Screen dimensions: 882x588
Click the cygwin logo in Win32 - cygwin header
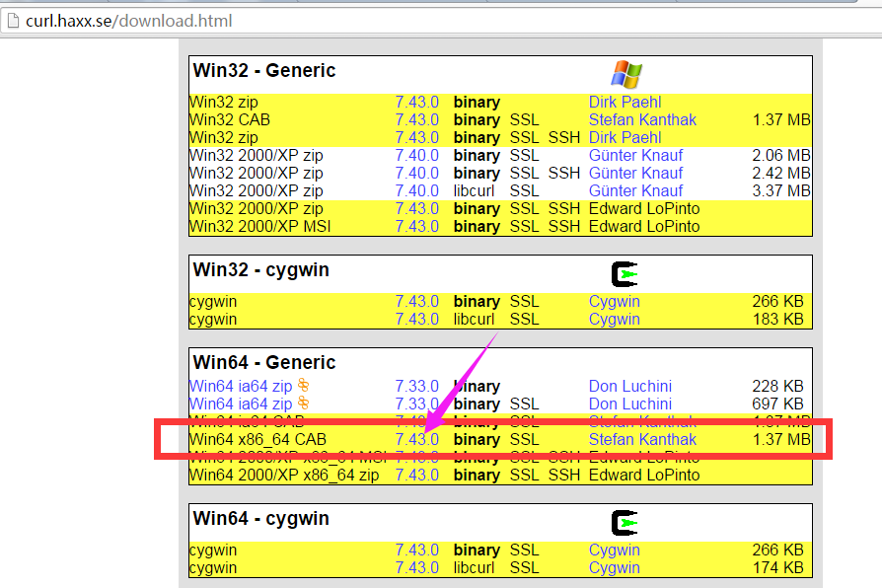click(625, 274)
